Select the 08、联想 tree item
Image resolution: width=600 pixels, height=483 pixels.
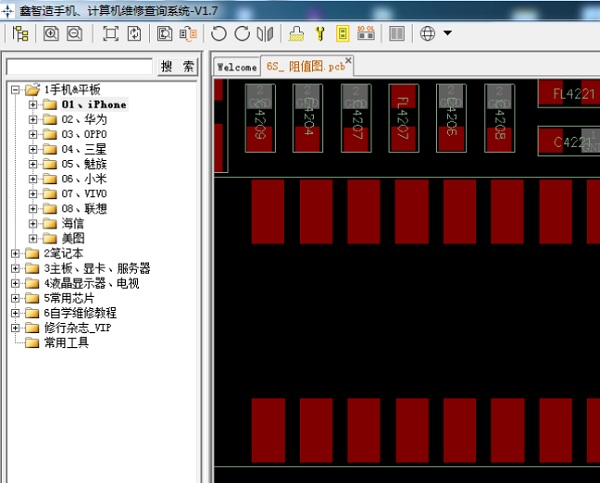tap(84, 209)
